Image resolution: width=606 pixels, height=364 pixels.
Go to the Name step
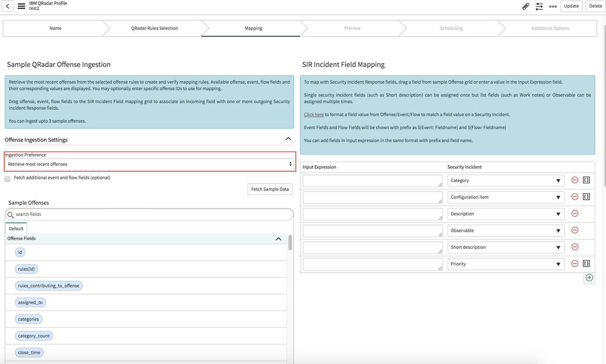55,28
